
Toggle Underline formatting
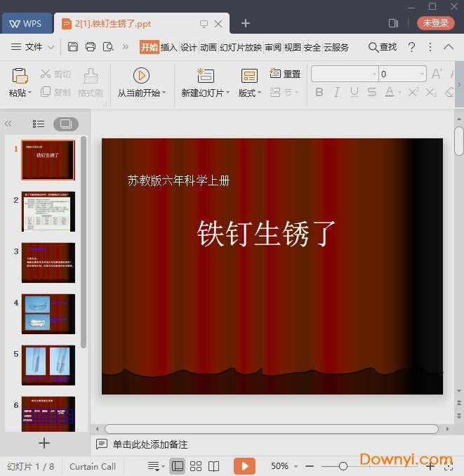pos(354,92)
